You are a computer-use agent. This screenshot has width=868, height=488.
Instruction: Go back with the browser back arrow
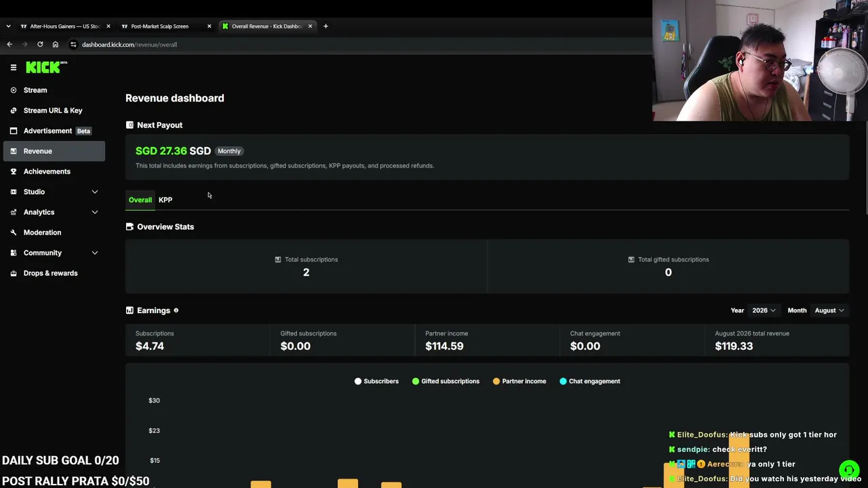(9, 45)
